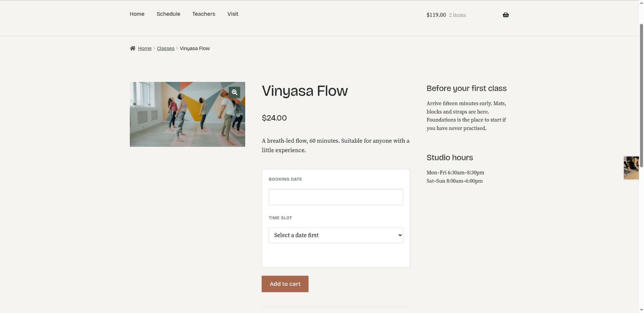Follow the Home breadcrumb link
The width and height of the screenshot is (644, 313).
pos(145,49)
